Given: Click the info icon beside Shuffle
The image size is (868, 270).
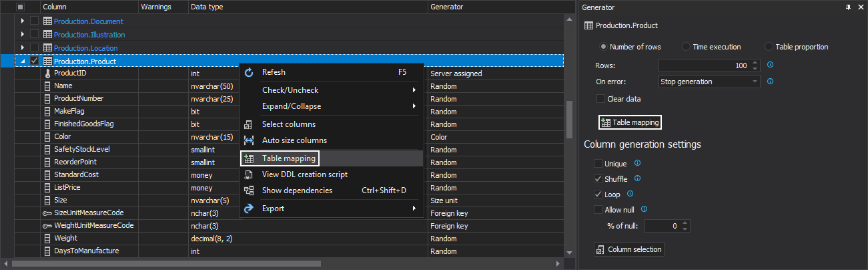Looking at the screenshot, I should point(636,178).
